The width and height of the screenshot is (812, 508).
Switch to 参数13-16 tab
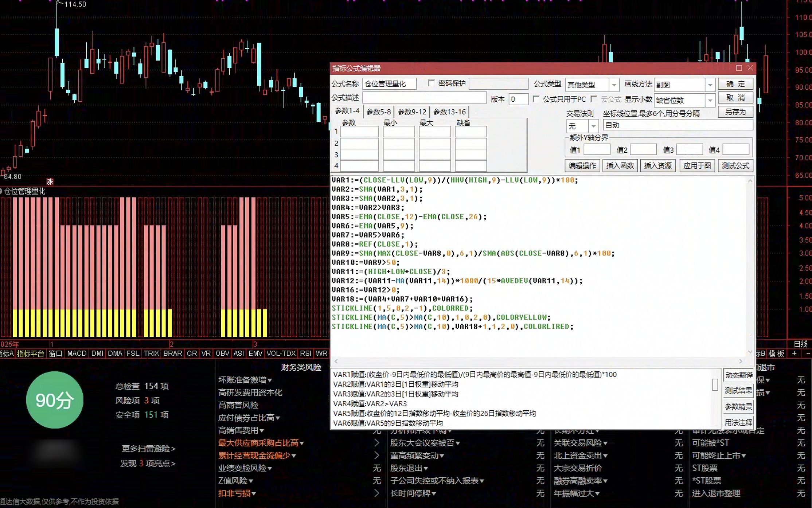pyautogui.click(x=450, y=112)
